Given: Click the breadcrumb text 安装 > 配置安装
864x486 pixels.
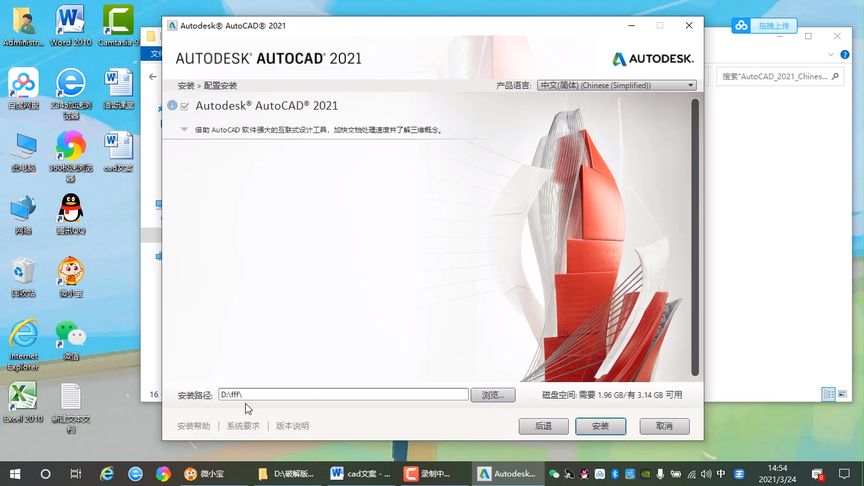Looking at the screenshot, I should click(x=207, y=85).
